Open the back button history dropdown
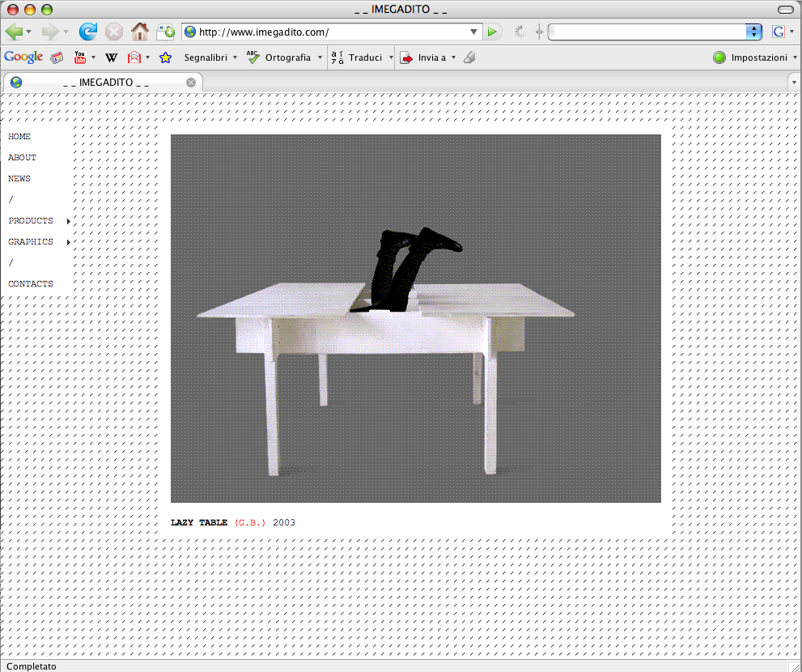Image resolution: width=802 pixels, height=672 pixels. 28,32
